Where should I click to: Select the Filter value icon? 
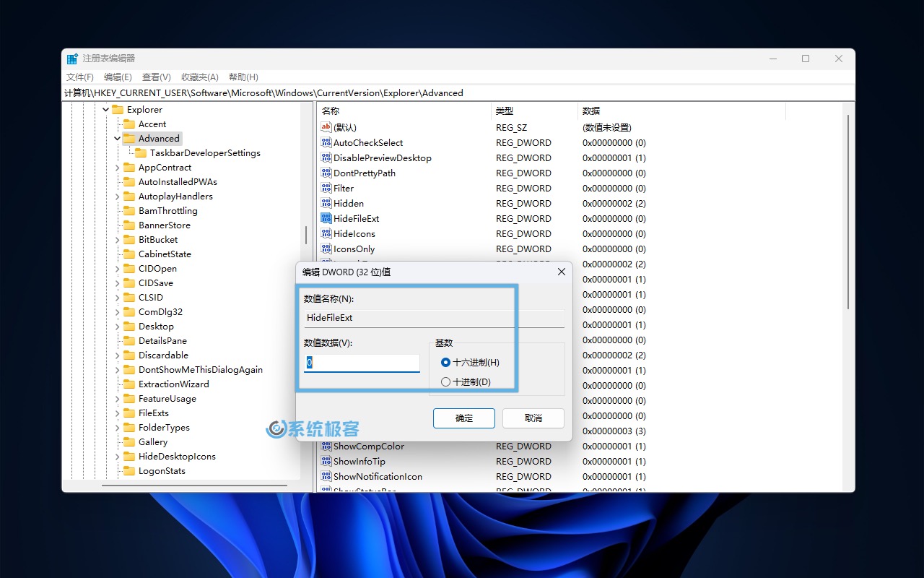[326, 188]
